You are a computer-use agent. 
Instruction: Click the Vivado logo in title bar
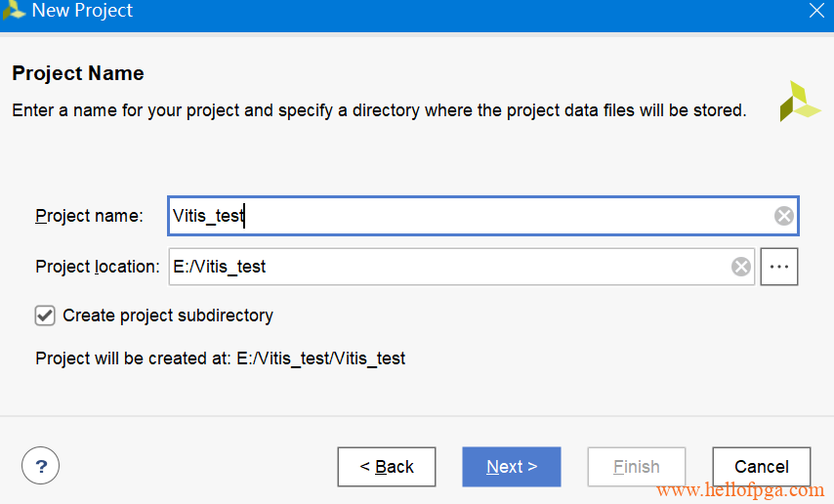[x=14, y=10]
